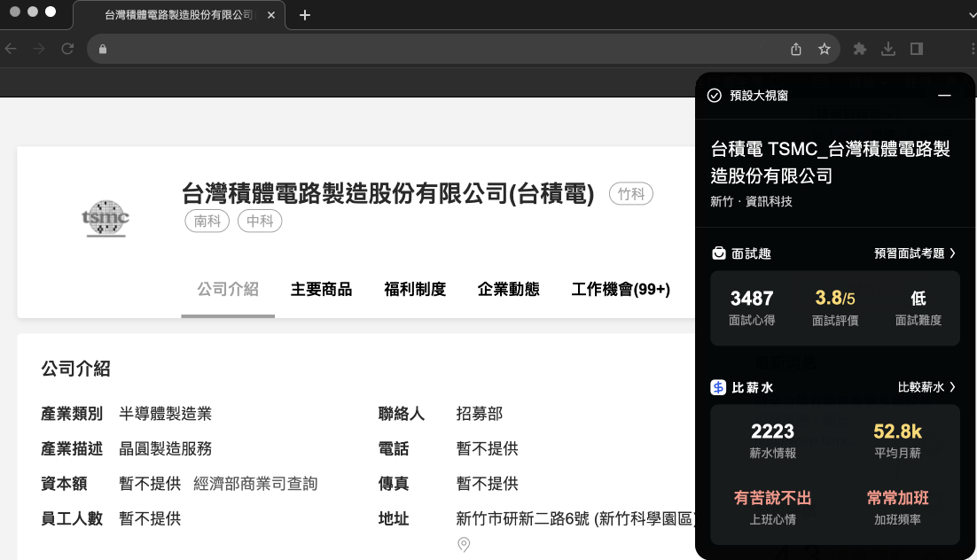The height and width of the screenshot is (560, 977).
Task: Click the 面試趣 icon in the panel
Action: tap(718, 253)
